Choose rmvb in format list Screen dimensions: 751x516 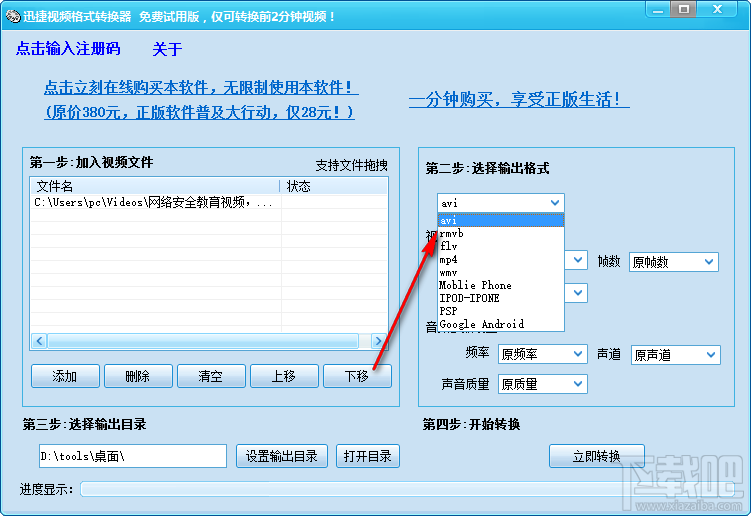point(501,233)
